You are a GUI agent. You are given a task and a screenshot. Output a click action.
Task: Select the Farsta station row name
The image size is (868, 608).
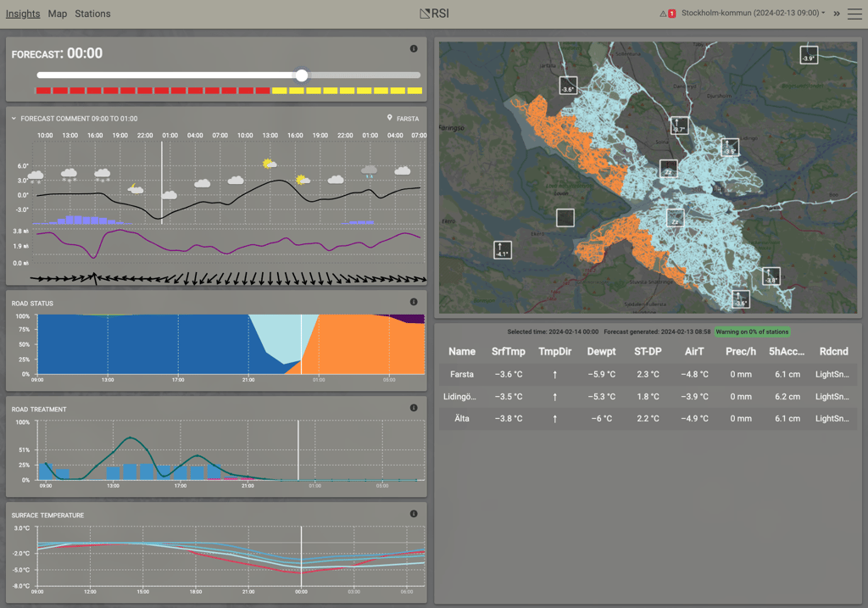tap(462, 374)
